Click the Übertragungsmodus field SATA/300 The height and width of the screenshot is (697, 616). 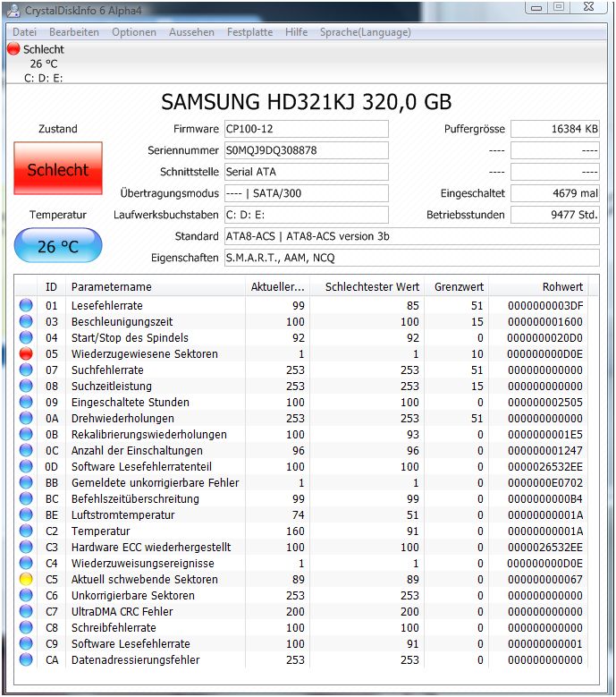307,193
